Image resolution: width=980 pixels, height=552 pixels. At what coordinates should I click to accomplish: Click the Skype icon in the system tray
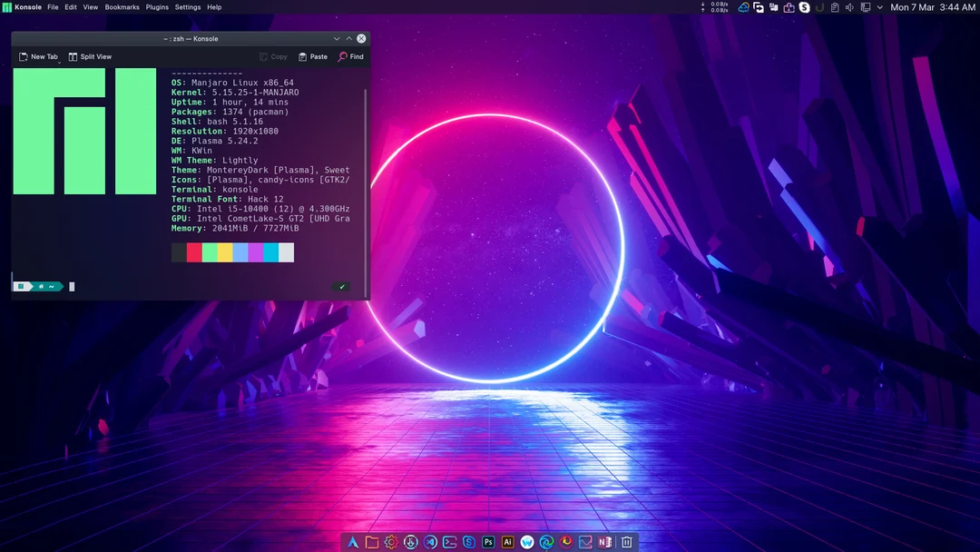804,7
